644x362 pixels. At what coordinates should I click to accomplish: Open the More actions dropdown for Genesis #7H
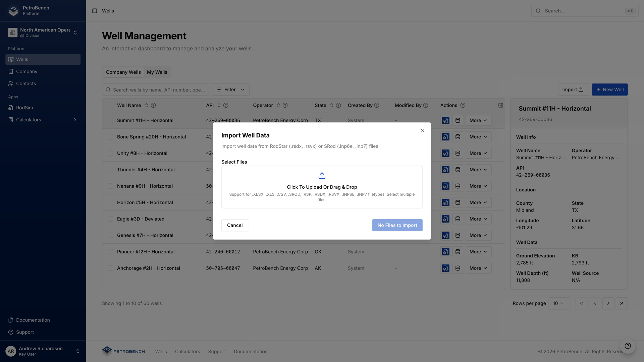(x=478, y=235)
